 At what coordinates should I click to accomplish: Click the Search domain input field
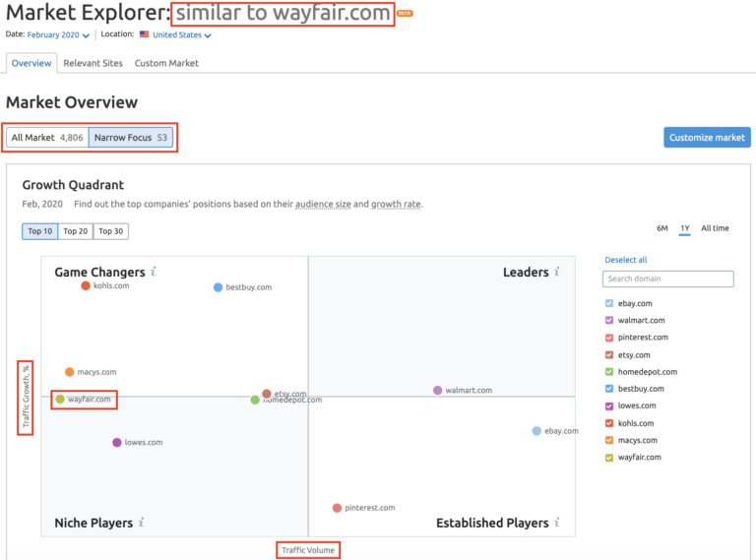(667, 279)
